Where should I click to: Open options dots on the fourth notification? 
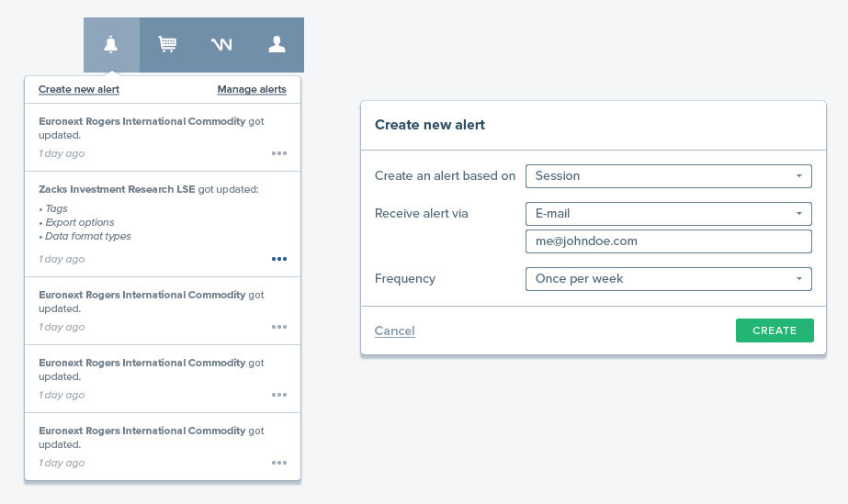(x=279, y=395)
